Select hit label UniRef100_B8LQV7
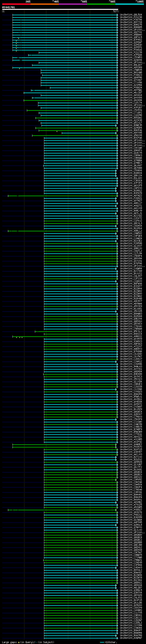This screenshot has height=644, width=146. pyautogui.click(x=131, y=65)
